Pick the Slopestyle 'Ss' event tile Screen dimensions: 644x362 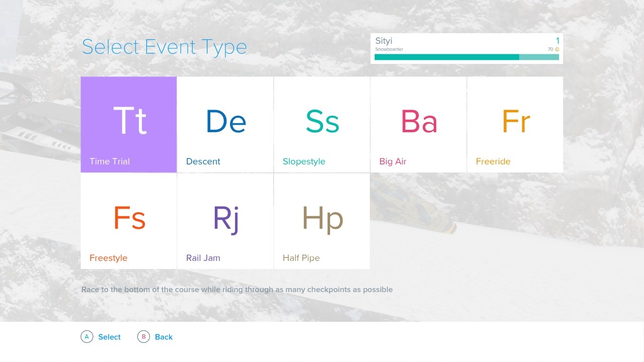(322, 124)
